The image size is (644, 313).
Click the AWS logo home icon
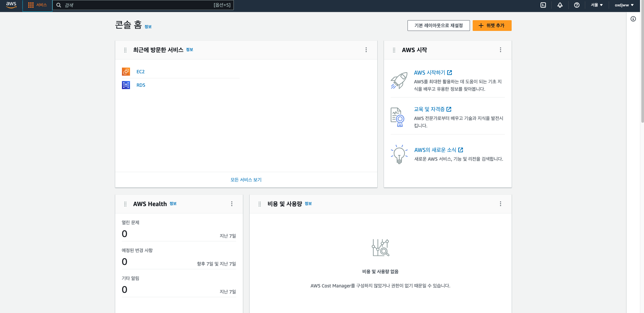[11, 5]
